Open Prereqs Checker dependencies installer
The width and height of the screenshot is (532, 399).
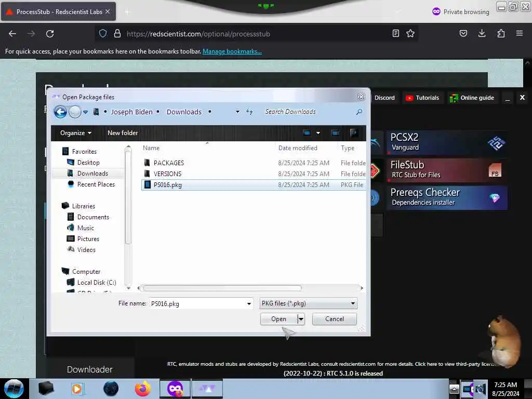(x=447, y=197)
